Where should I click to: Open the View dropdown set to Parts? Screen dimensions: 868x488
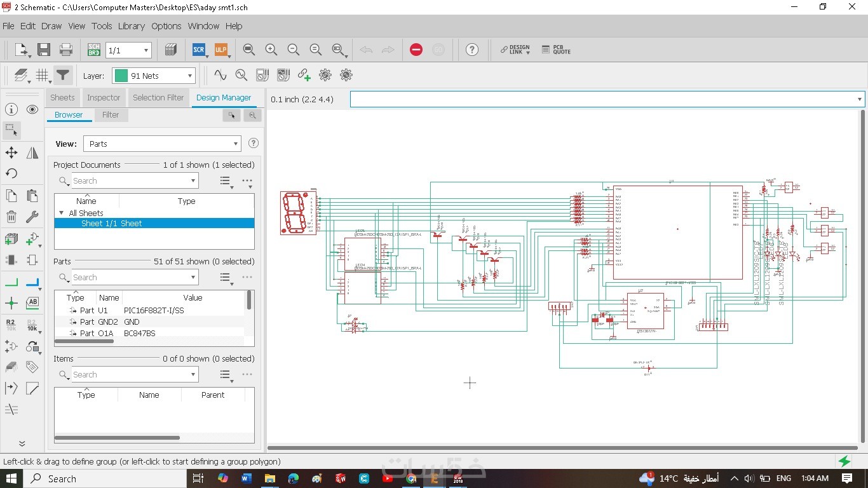[x=162, y=144]
